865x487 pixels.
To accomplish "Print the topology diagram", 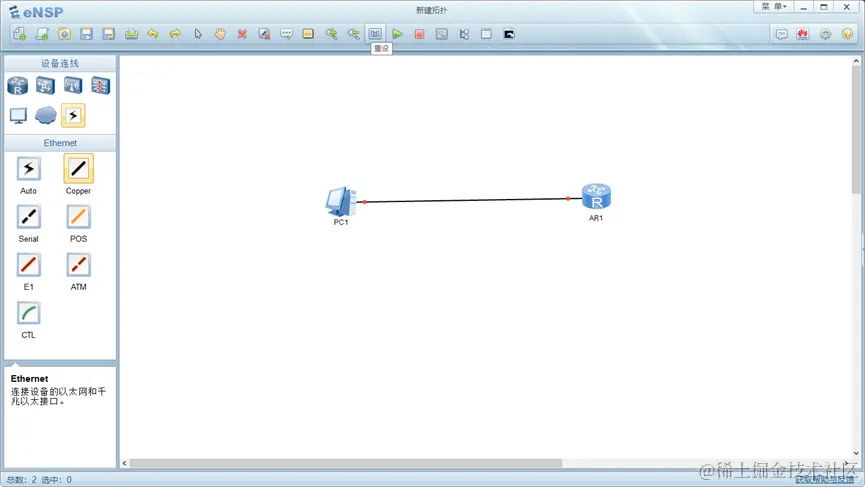I will 131,34.
